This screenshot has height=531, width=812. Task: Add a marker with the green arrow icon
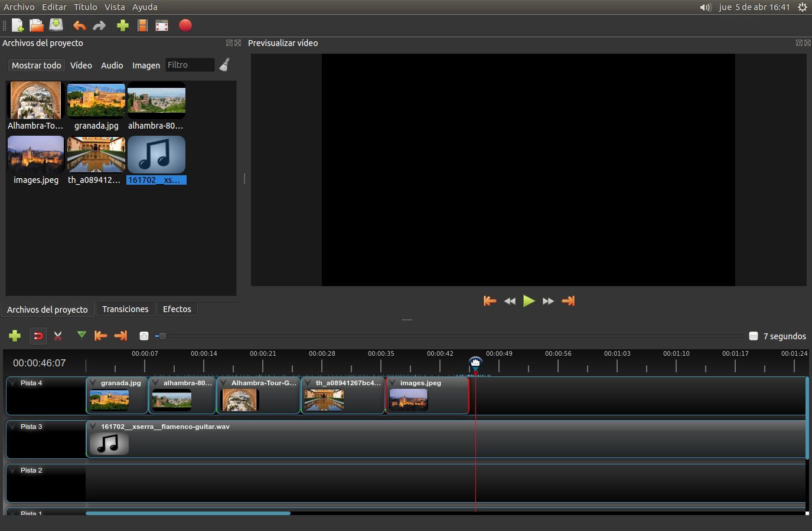(81, 335)
